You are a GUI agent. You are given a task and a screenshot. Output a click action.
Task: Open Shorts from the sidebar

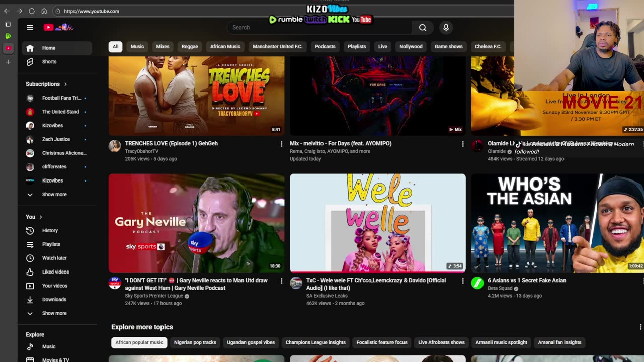click(56, 62)
